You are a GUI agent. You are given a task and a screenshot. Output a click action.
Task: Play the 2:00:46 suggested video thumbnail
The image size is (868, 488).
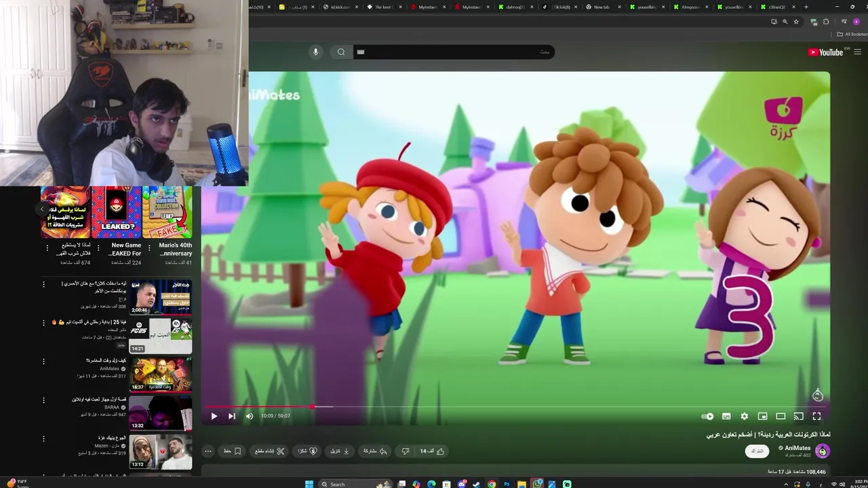pyautogui.click(x=161, y=297)
